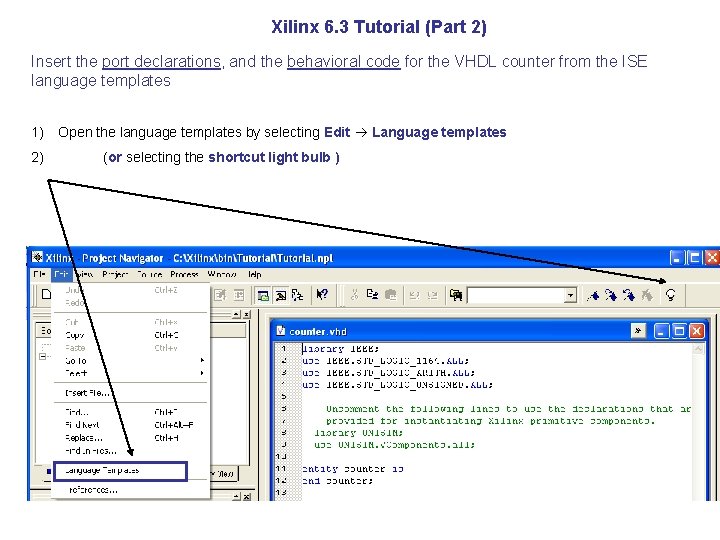
Task: Choose Find from the Edit menu
Action: pyautogui.click(x=129, y=412)
